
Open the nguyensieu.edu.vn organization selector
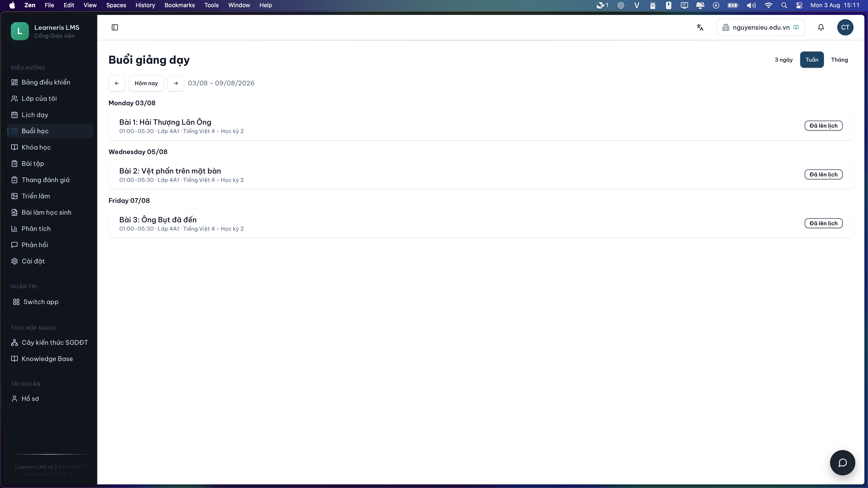click(x=760, y=27)
